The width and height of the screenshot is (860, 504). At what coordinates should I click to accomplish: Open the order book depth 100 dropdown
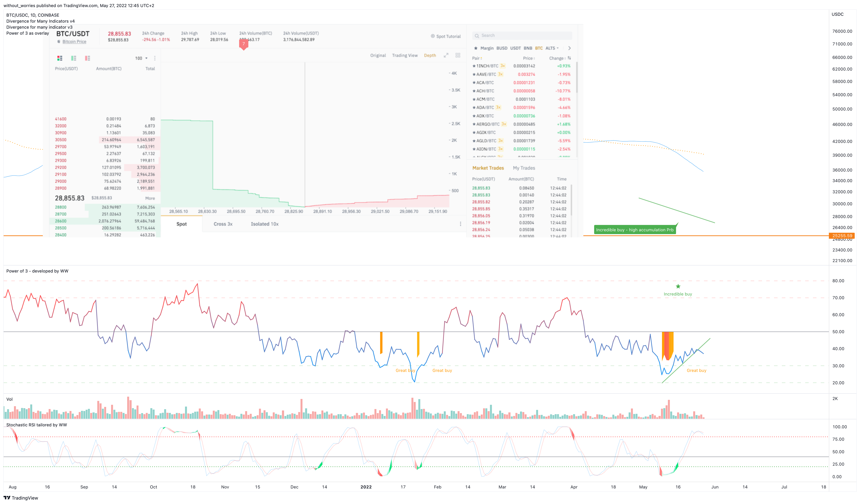point(141,58)
